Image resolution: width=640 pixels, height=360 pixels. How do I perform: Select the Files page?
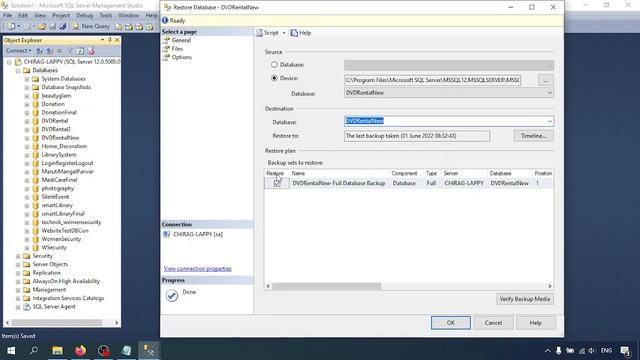point(177,49)
